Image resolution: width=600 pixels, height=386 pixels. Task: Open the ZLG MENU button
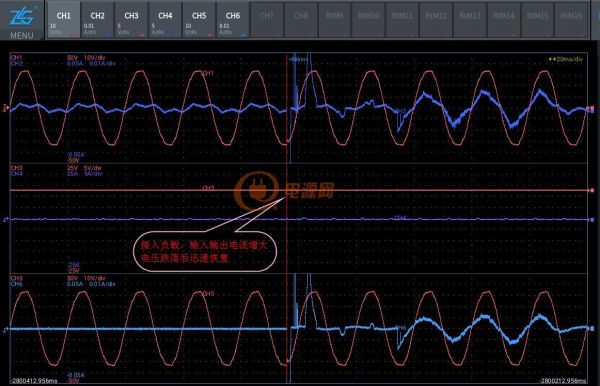pyautogui.click(x=22, y=20)
